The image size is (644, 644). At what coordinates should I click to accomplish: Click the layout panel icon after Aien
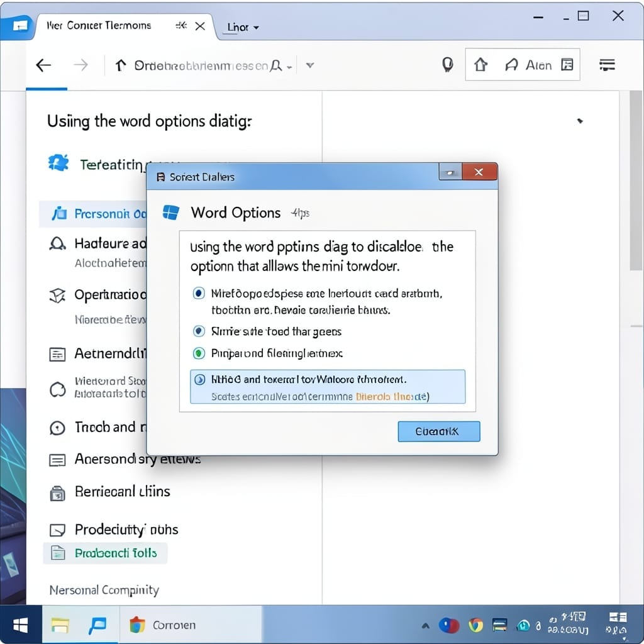567,65
